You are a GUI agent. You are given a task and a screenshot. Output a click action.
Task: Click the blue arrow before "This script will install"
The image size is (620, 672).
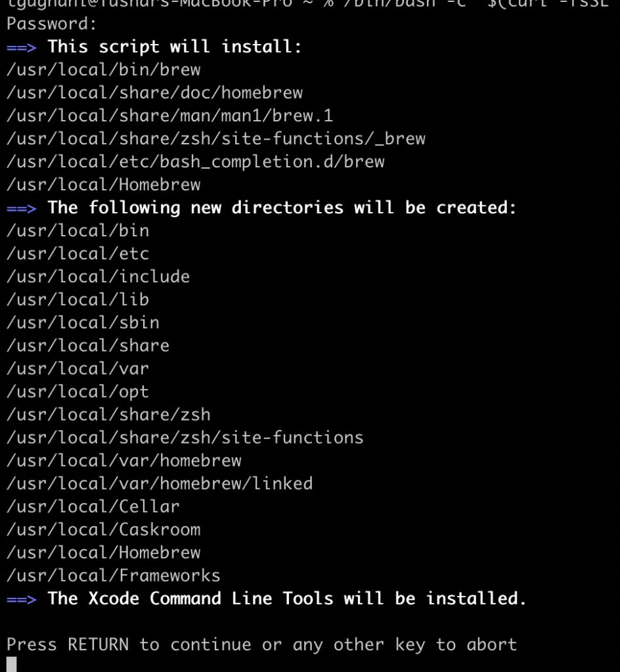tap(22, 47)
